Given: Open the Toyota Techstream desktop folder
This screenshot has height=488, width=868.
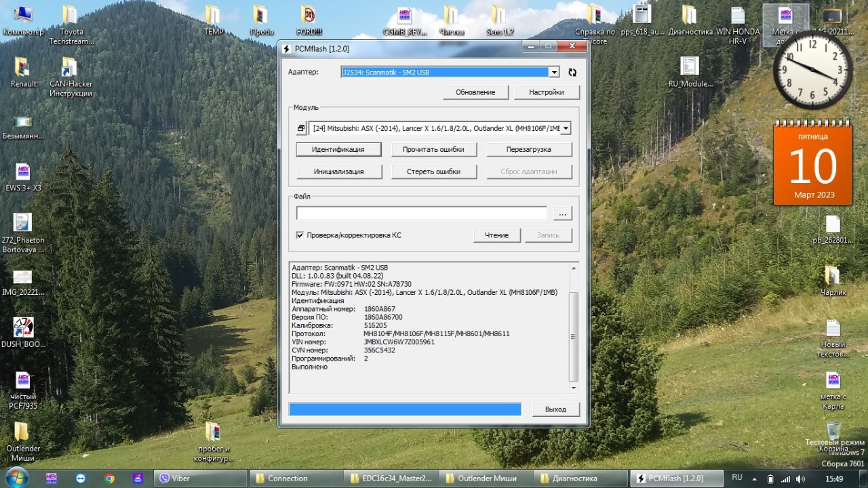Looking at the screenshot, I should (70, 18).
